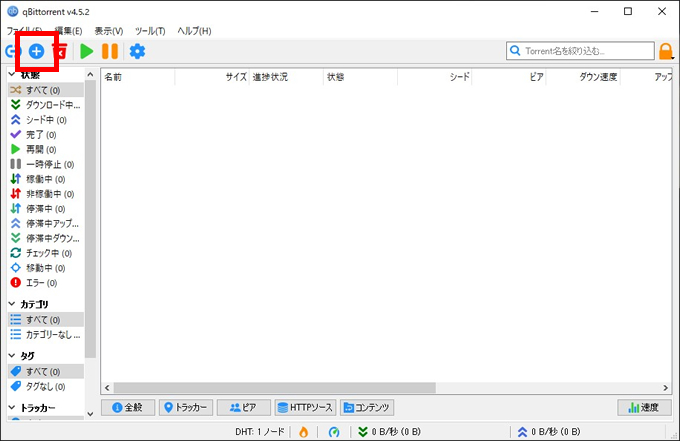680x441 pixels.
Task: Sort by the 名前 column header
Action: [138, 77]
